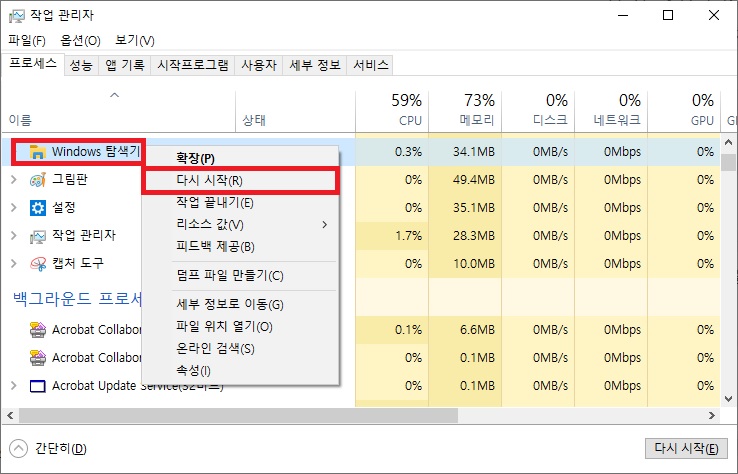
Task: Click the 그림판 paint palette icon
Action: 38,180
